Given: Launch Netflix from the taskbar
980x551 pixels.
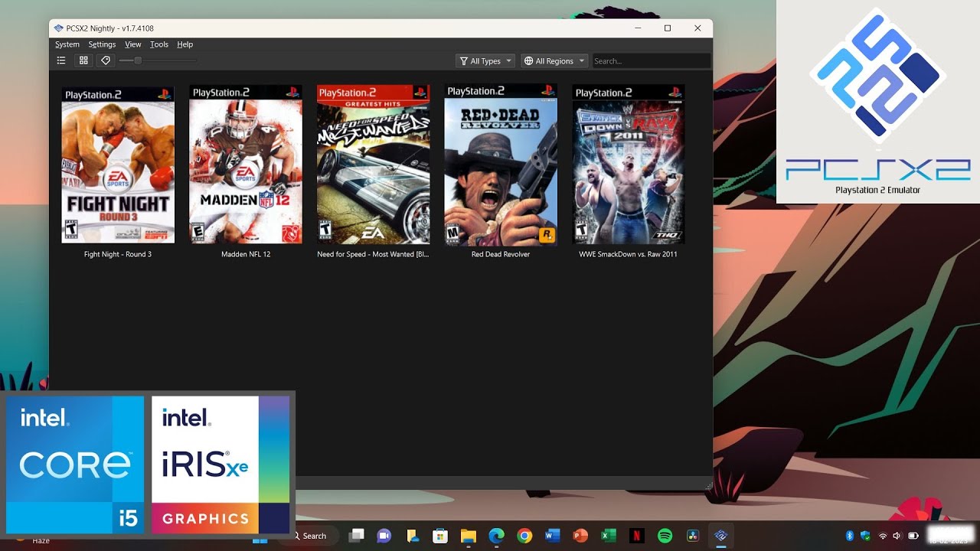Looking at the screenshot, I should coord(636,536).
